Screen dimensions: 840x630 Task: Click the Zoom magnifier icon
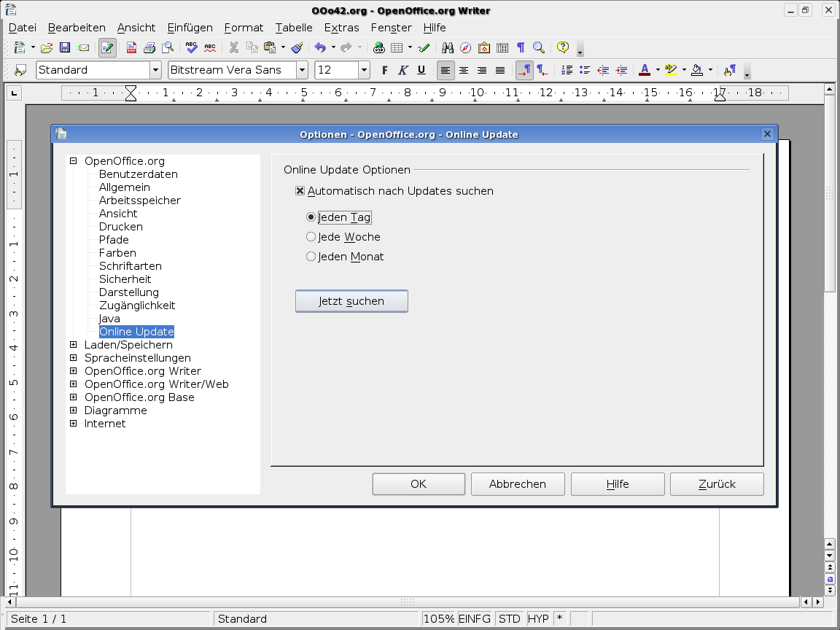tap(538, 47)
